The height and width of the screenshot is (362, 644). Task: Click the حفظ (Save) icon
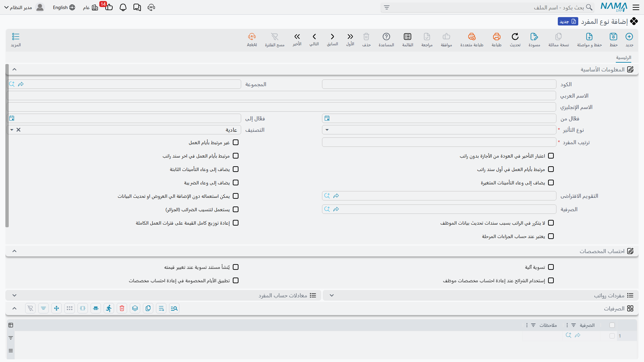point(613,37)
